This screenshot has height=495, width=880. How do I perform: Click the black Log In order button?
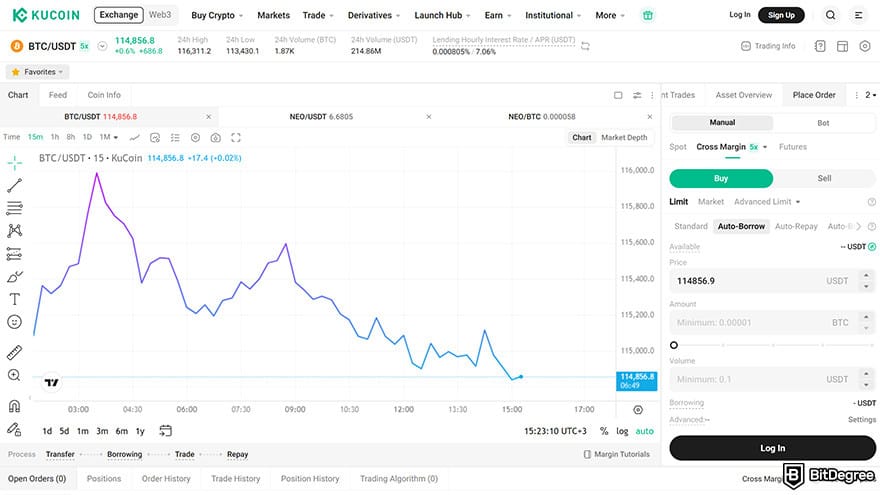772,448
